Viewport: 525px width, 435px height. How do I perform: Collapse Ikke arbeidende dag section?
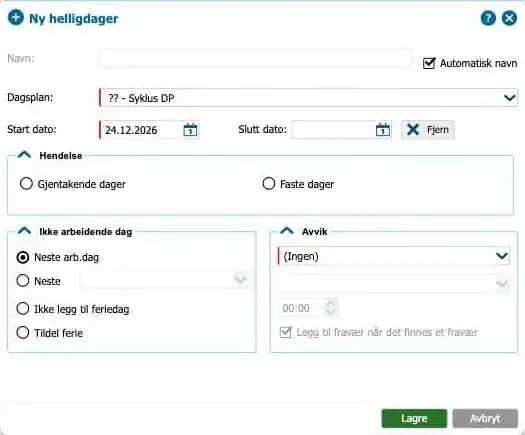click(x=24, y=231)
